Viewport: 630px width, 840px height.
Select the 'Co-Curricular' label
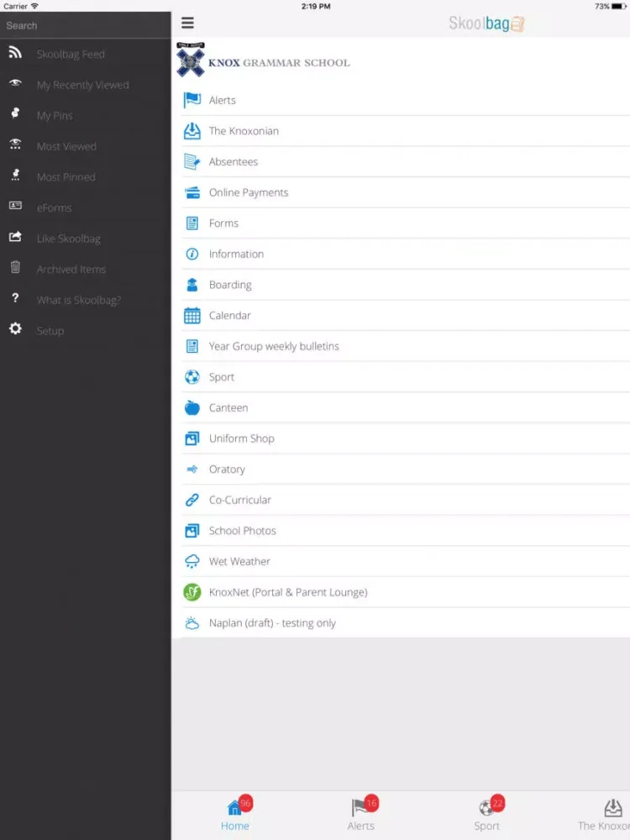click(240, 500)
